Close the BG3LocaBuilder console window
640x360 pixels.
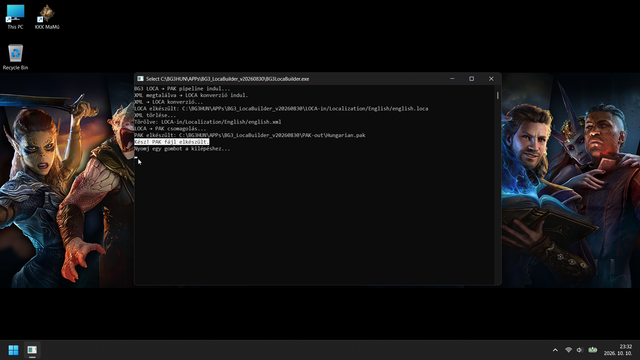[x=491, y=79]
